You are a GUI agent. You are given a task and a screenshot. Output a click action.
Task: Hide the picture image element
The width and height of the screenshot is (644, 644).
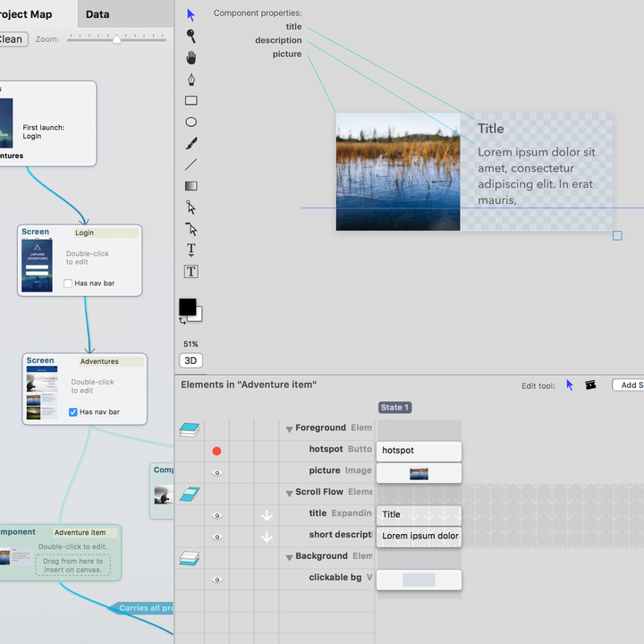pyautogui.click(x=217, y=473)
